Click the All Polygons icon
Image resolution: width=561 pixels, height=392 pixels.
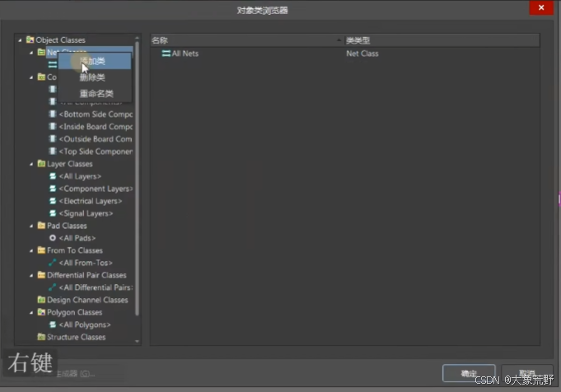(x=53, y=324)
